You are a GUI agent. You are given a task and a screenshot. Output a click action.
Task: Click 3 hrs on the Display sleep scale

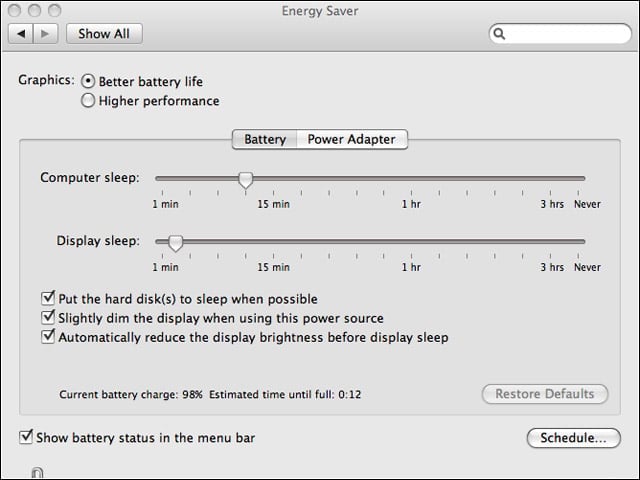[552, 267]
